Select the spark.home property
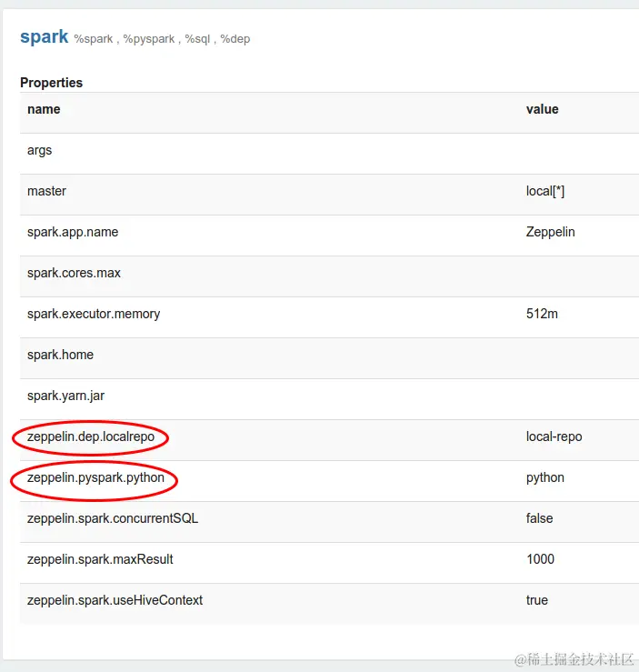The width and height of the screenshot is (639, 672). coord(60,355)
